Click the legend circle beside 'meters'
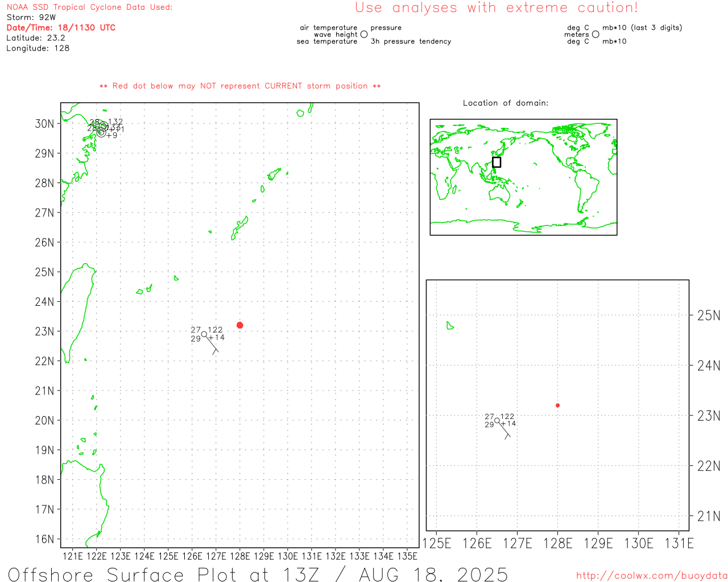Screen dimensions: 728x582 [x=595, y=34]
